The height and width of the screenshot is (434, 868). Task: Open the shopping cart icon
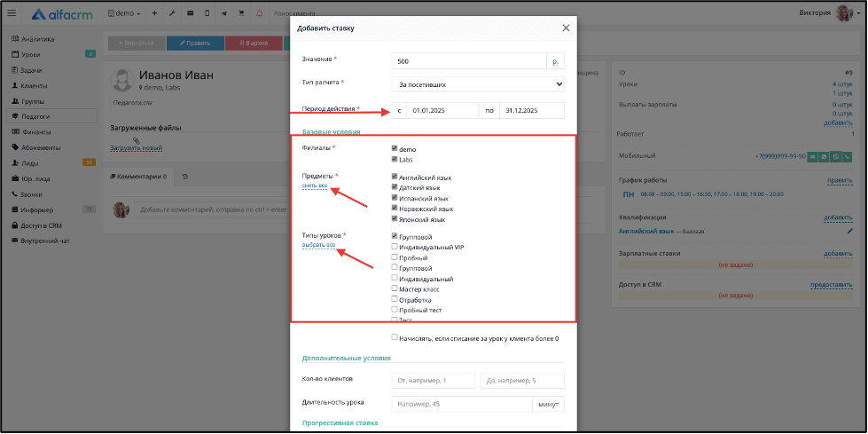pyautogui.click(x=241, y=12)
